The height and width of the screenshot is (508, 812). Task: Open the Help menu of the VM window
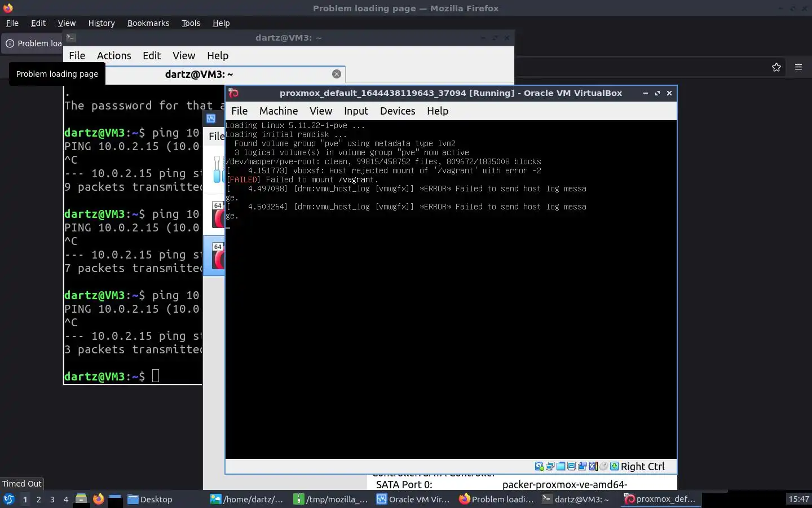(438, 111)
